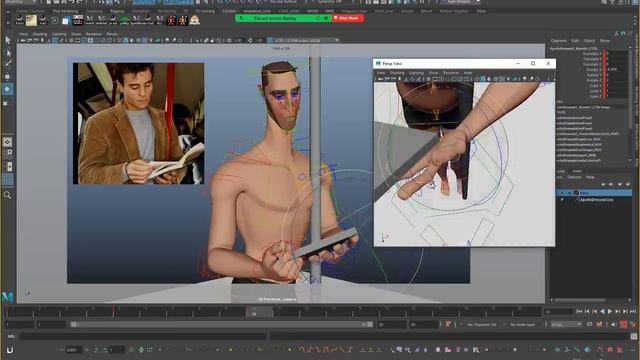640x360 pixels.
Task: Click the range slider bar below timeline
Action: coord(222,324)
